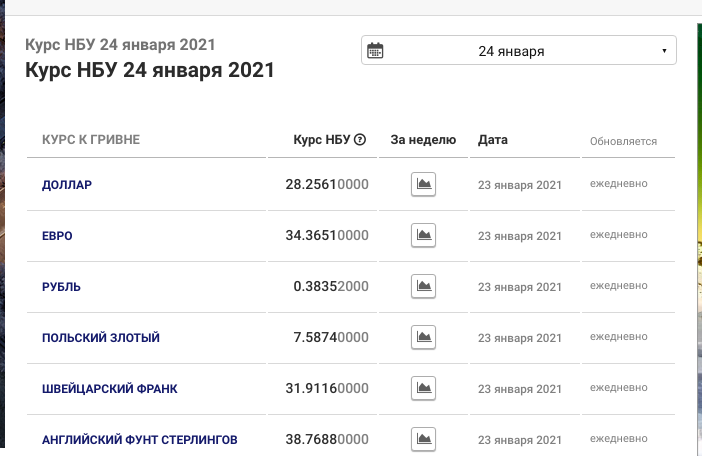Click the date 23 января 2021 in Евро row
This screenshot has width=702, height=456.
pyautogui.click(x=519, y=236)
